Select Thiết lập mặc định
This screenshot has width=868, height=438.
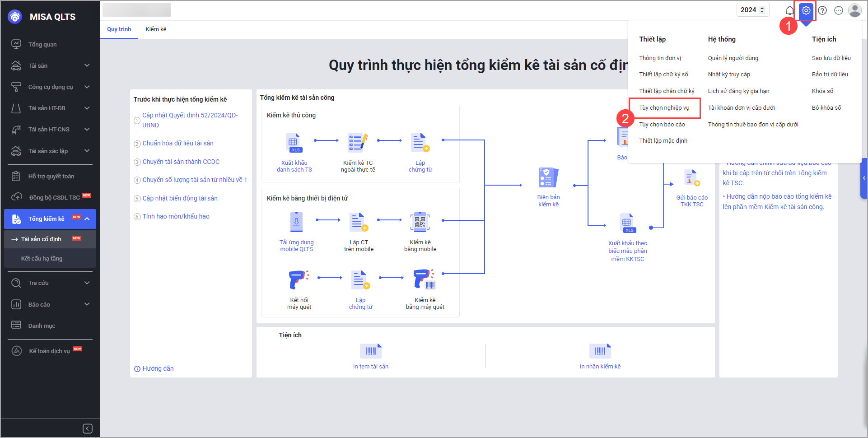coord(663,141)
